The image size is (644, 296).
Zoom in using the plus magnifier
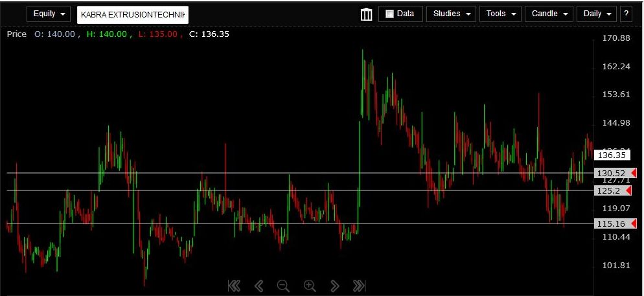click(310, 286)
